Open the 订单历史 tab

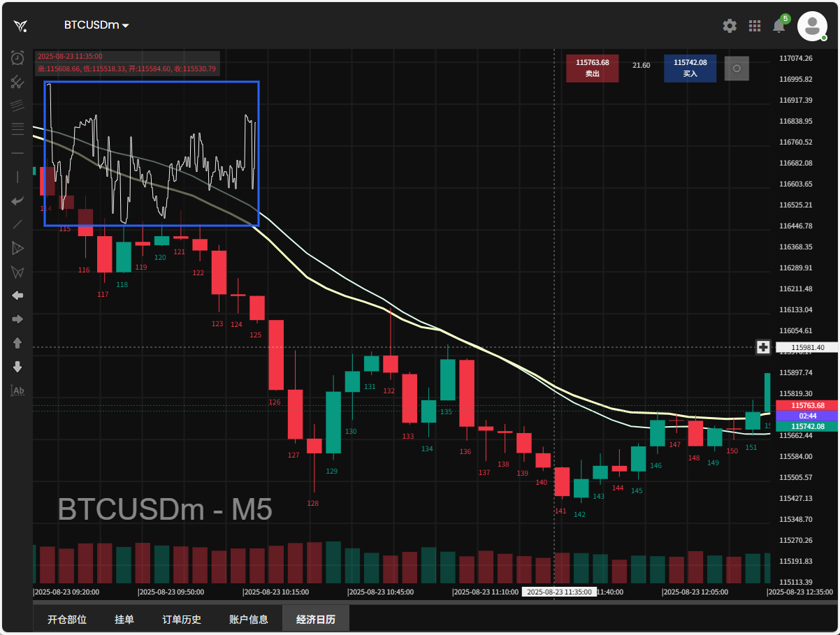[182, 620]
